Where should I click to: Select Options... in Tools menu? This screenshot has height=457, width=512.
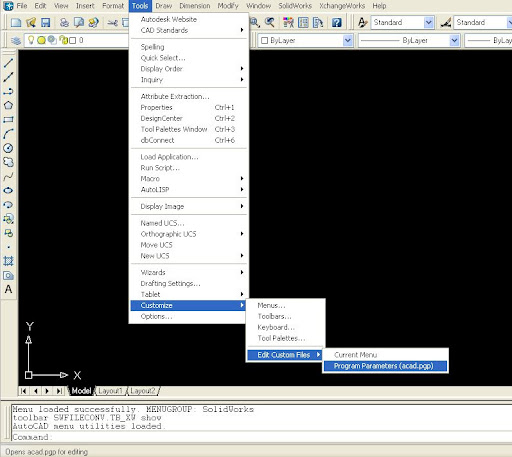click(189, 316)
